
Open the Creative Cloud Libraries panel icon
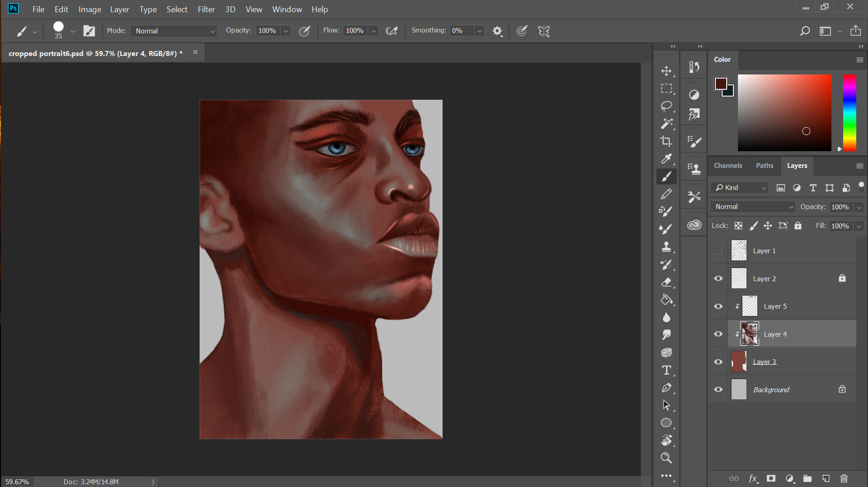[694, 224]
